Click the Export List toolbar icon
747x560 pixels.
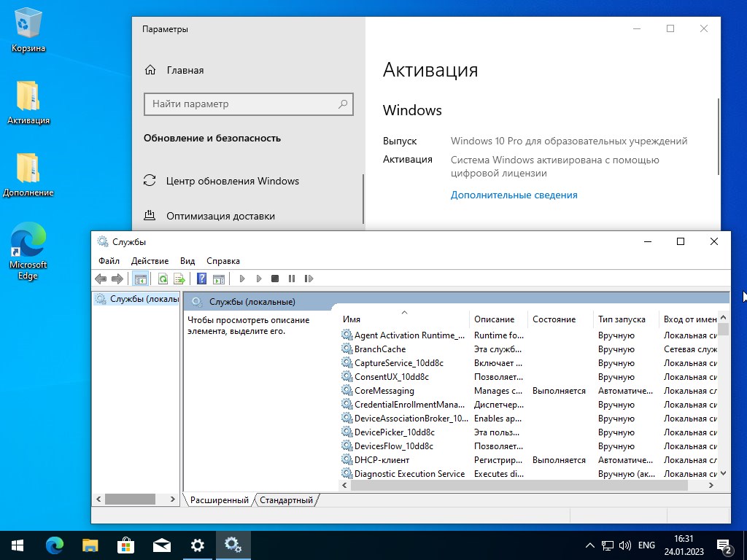click(x=179, y=278)
